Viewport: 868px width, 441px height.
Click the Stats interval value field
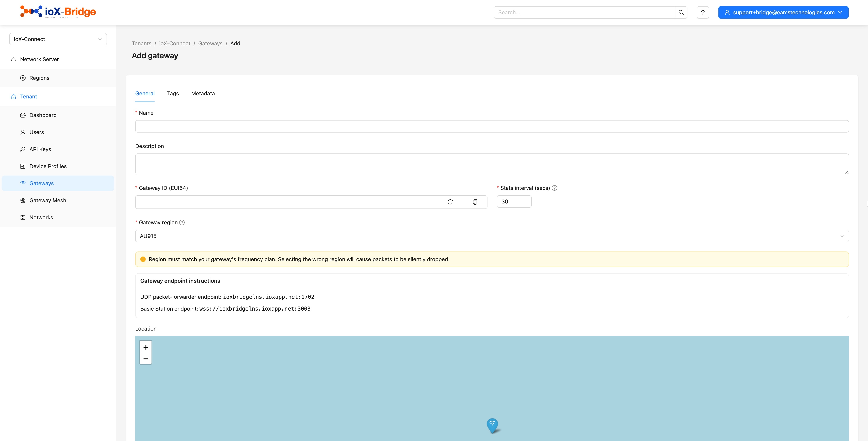tap(514, 202)
